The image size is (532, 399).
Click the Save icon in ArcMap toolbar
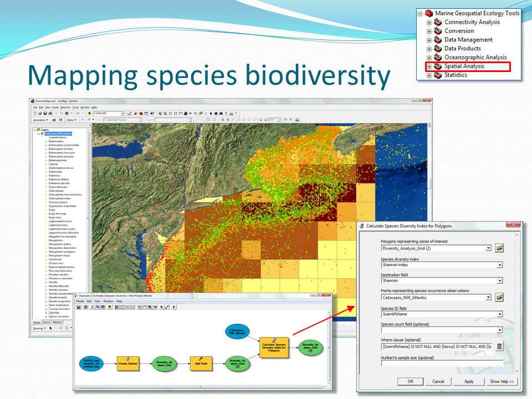(x=45, y=113)
